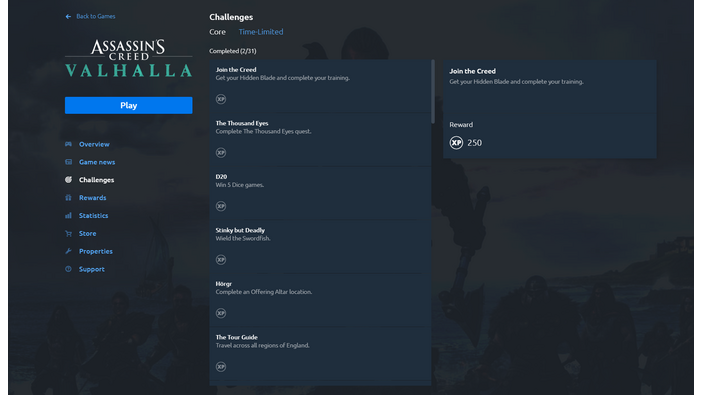Click 'Complete an Offering Altar location.' description
This screenshot has width=702, height=395.
click(x=264, y=292)
